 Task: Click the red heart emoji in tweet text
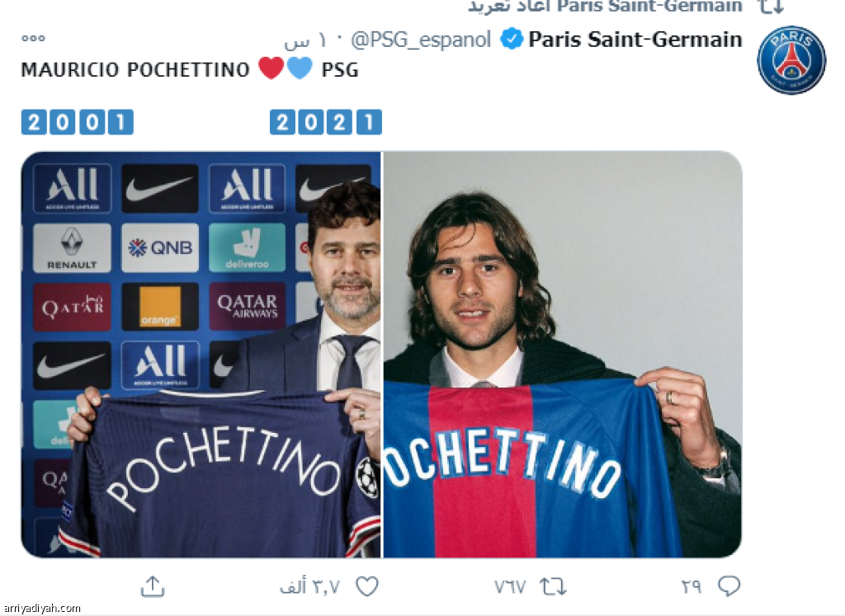click(x=271, y=69)
